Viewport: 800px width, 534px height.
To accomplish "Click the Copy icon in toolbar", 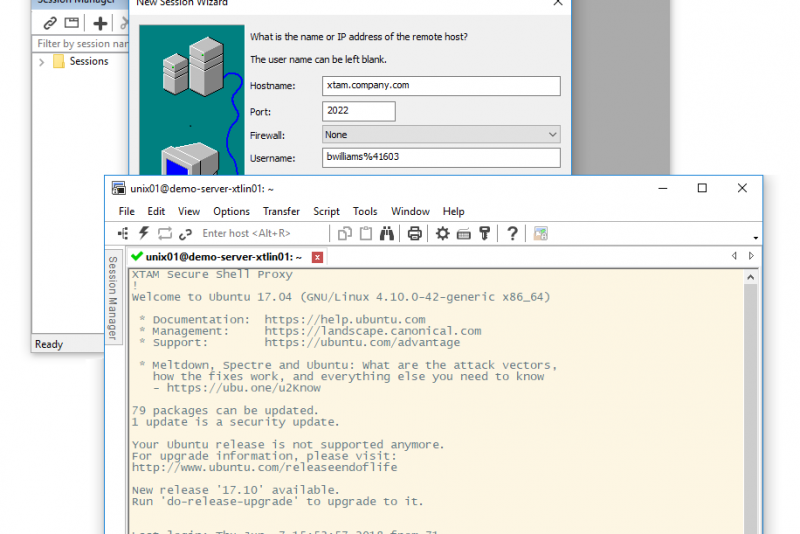I will (345, 234).
